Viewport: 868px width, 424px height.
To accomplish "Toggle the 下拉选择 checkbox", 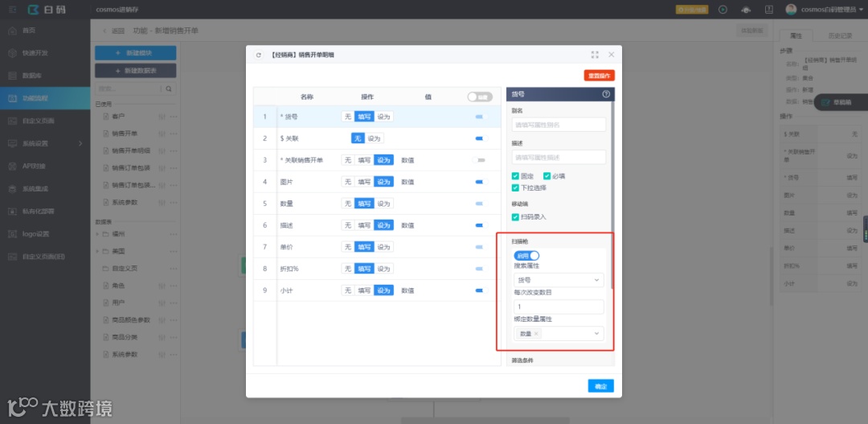I will pos(515,188).
